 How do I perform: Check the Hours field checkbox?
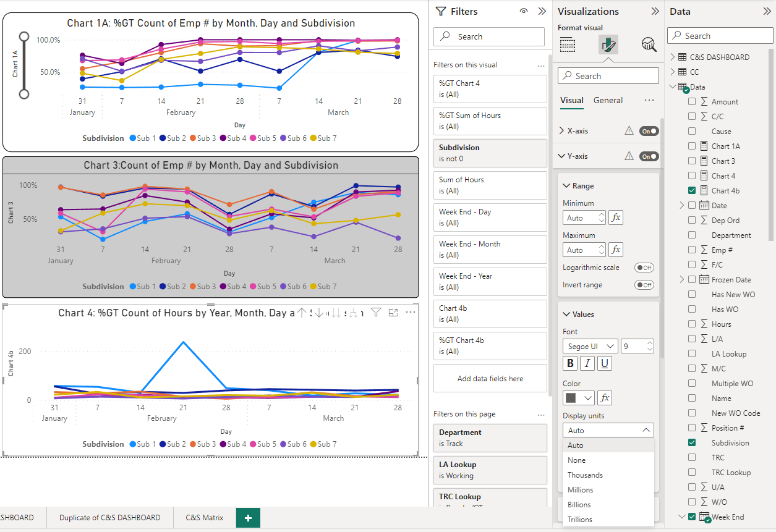(x=692, y=324)
